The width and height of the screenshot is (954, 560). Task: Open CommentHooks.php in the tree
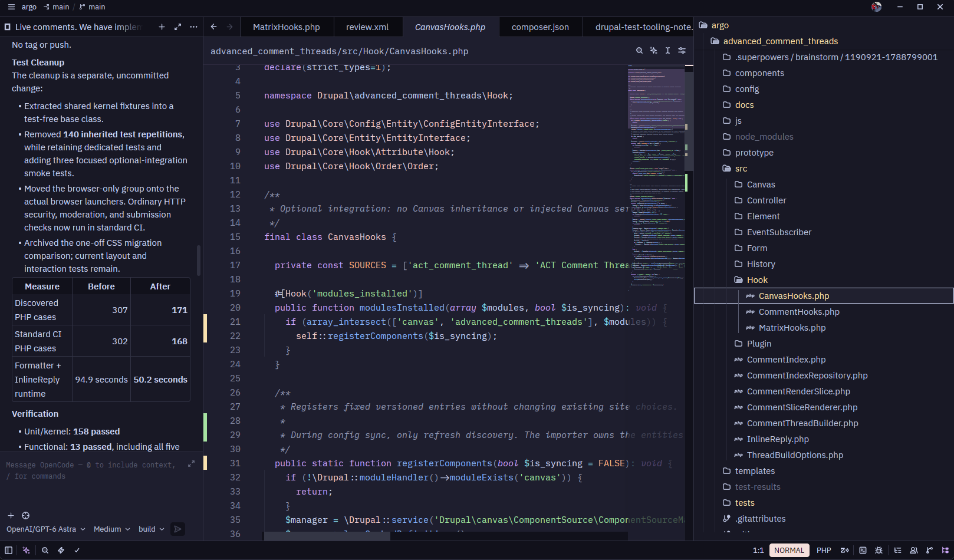[799, 312]
